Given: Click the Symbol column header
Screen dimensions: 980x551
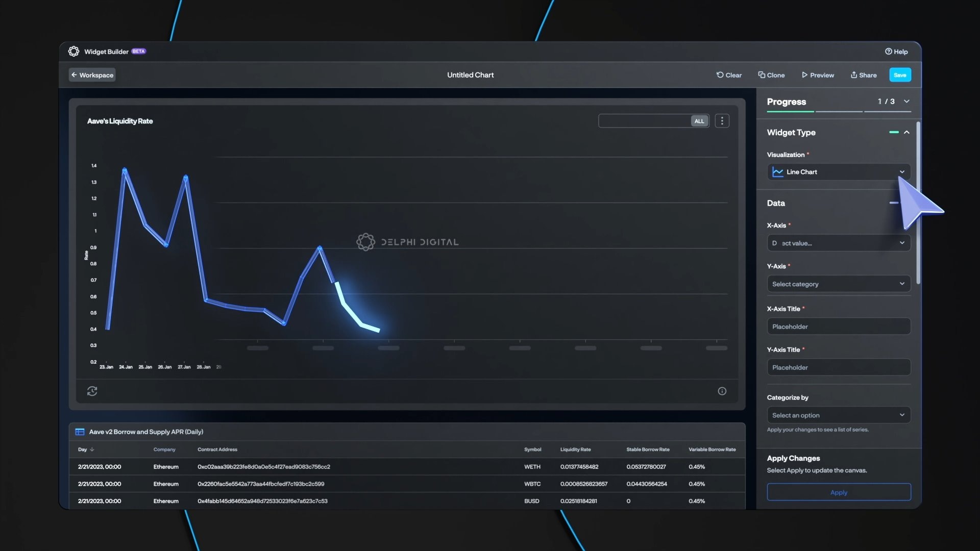Looking at the screenshot, I should pos(532,449).
